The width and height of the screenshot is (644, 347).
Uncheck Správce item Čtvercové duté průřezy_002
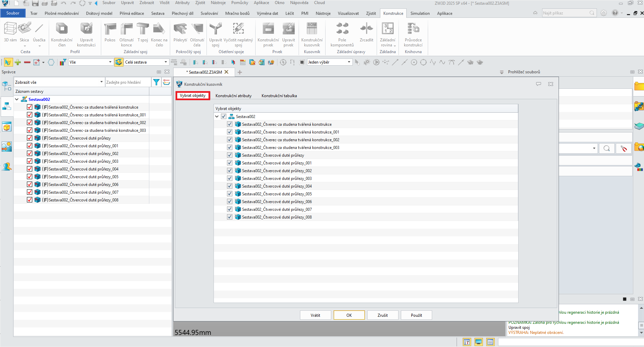30,153
